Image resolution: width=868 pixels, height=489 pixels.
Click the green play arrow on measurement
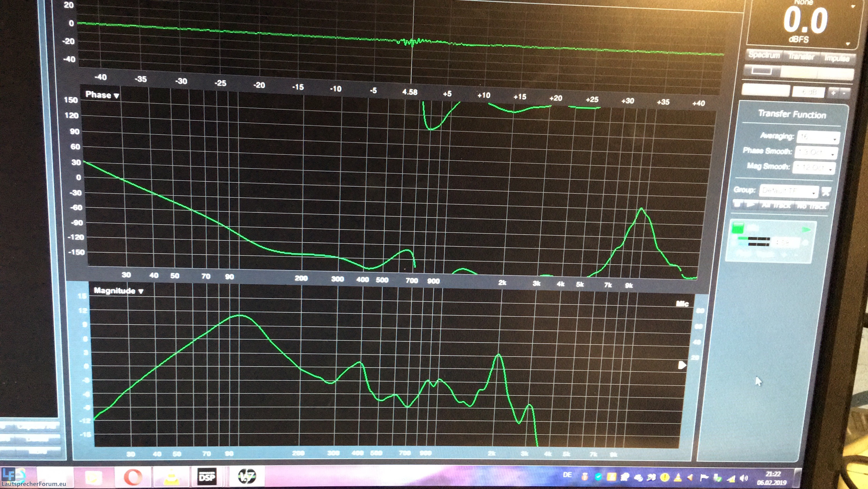806,230
